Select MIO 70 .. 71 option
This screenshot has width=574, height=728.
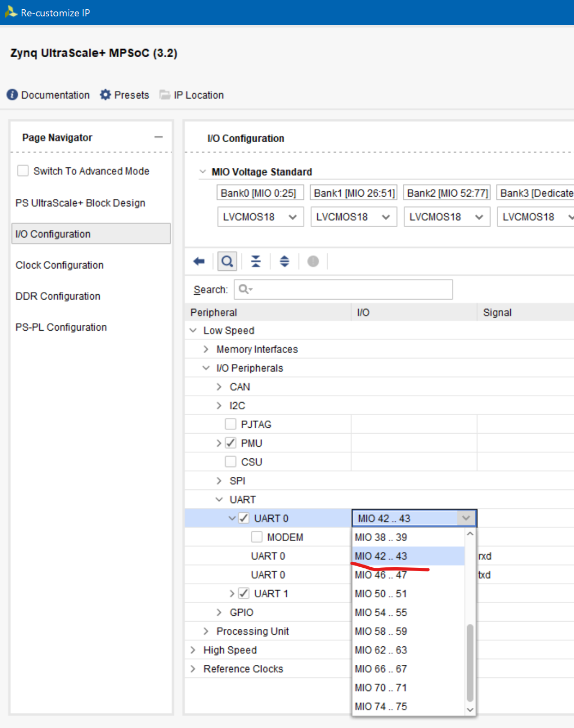point(409,688)
